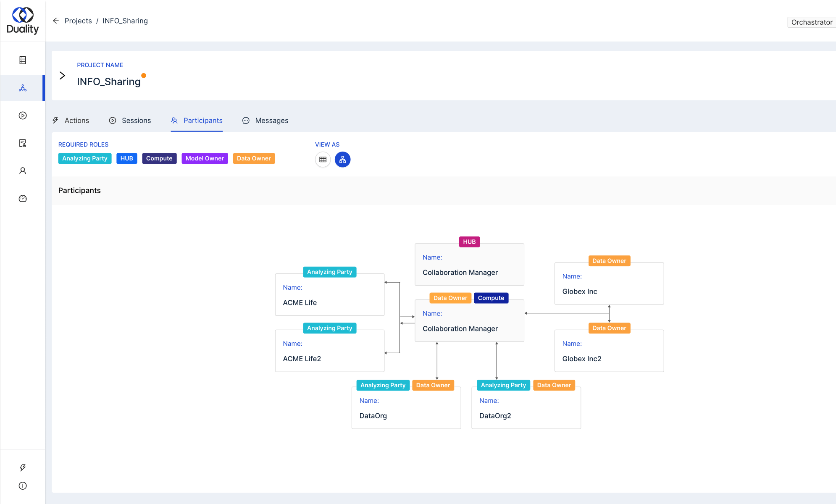Click the Analyzing Party badge above ACME Life
836x504 pixels.
[329, 272]
